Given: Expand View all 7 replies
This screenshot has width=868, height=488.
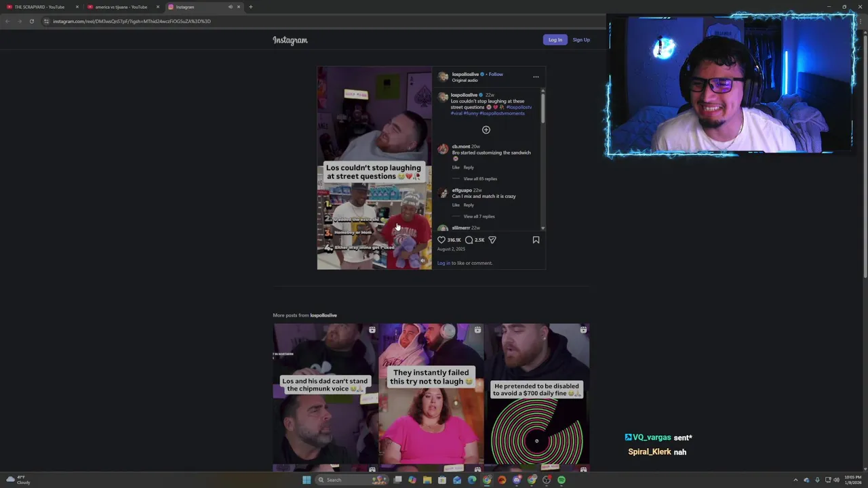Looking at the screenshot, I should click(479, 216).
